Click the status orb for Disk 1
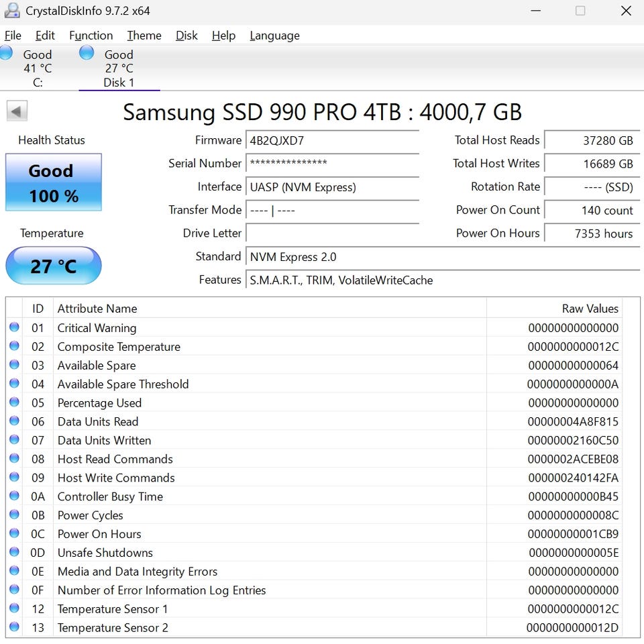This screenshot has width=644, height=644. (87, 53)
